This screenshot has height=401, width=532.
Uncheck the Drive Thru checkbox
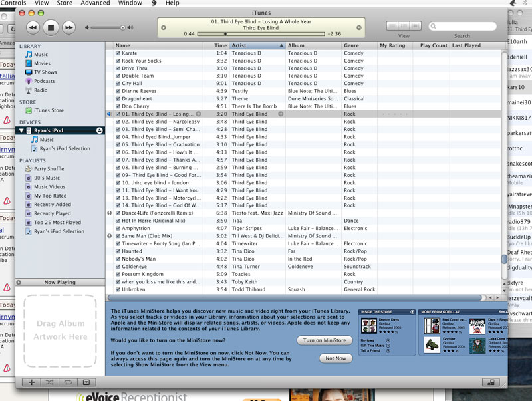118,68
